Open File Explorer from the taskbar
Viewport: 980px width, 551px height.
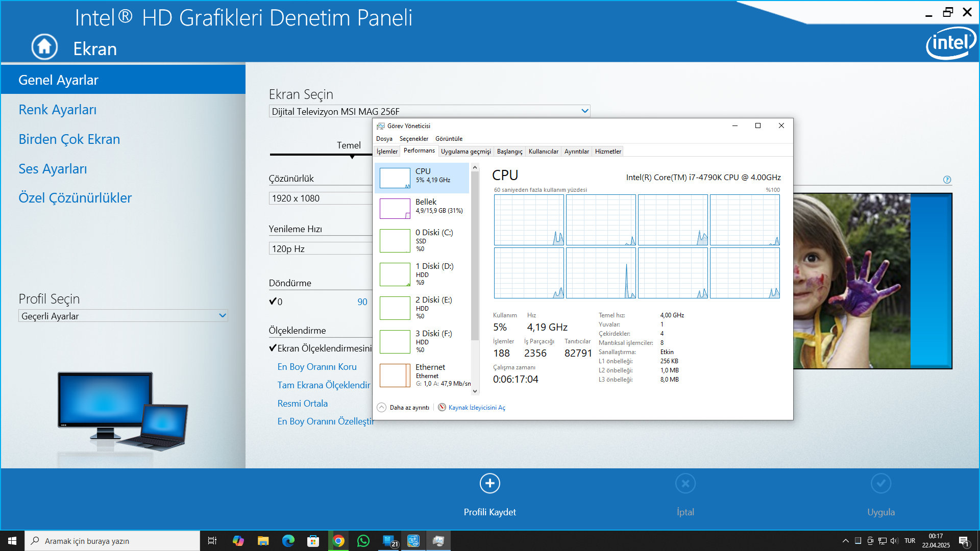pyautogui.click(x=263, y=541)
